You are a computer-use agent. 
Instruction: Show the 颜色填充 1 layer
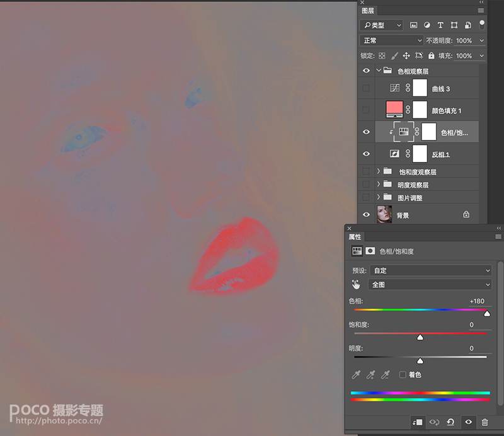[x=366, y=110]
